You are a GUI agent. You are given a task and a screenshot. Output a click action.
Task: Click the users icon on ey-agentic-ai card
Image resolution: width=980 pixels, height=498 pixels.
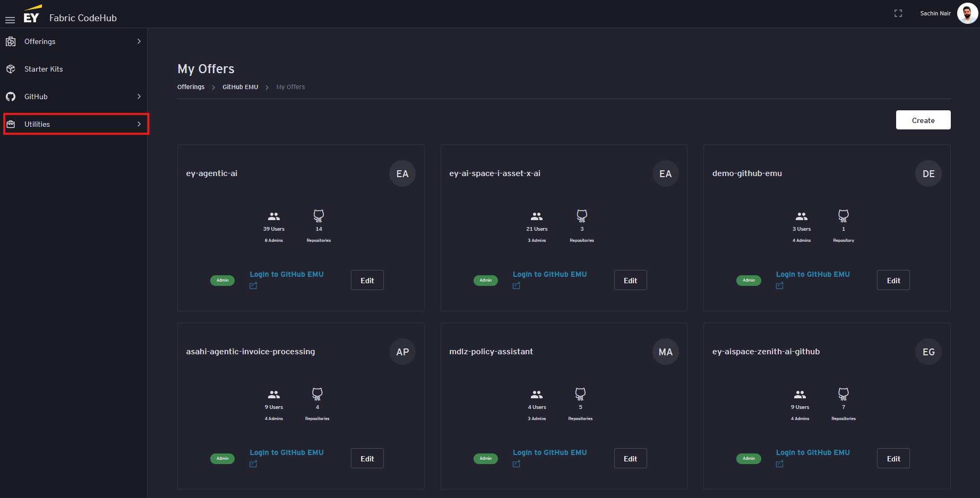(x=274, y=216)
